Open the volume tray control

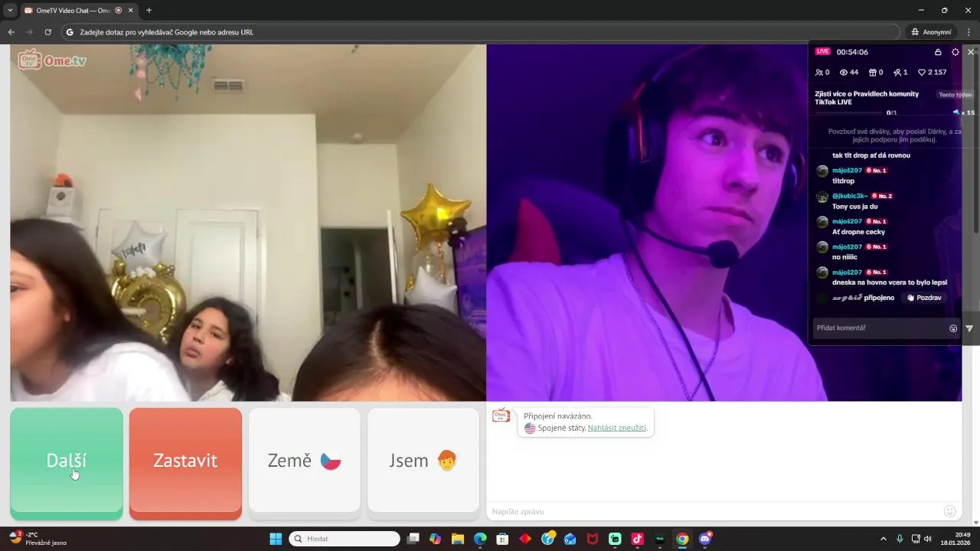(929, 539)
